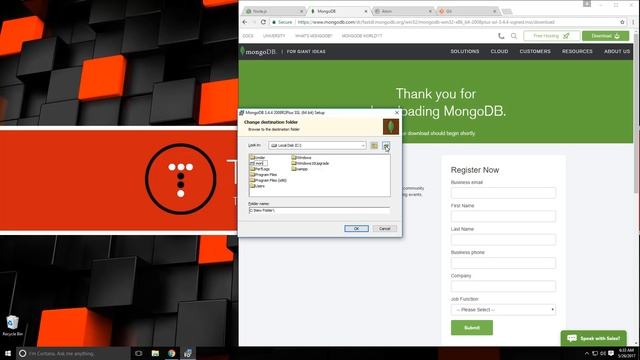Bookmark this page with the star icon

622,22
